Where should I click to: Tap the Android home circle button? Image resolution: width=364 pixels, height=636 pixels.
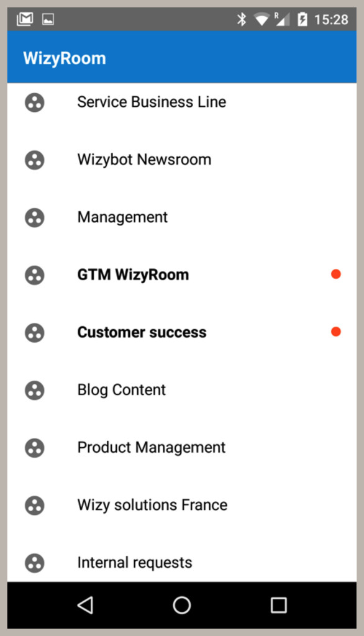coord(182,605)
